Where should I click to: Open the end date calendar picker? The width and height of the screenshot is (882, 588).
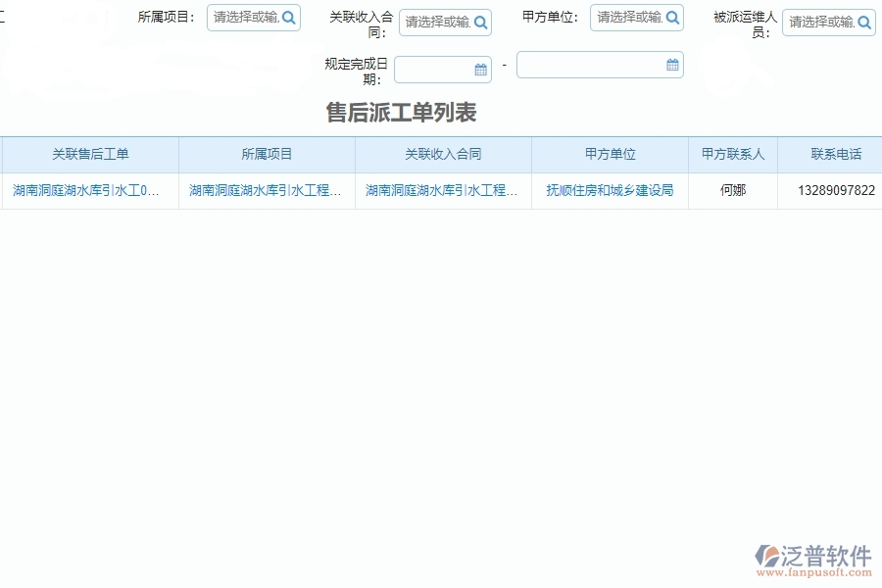coord(671,65)
